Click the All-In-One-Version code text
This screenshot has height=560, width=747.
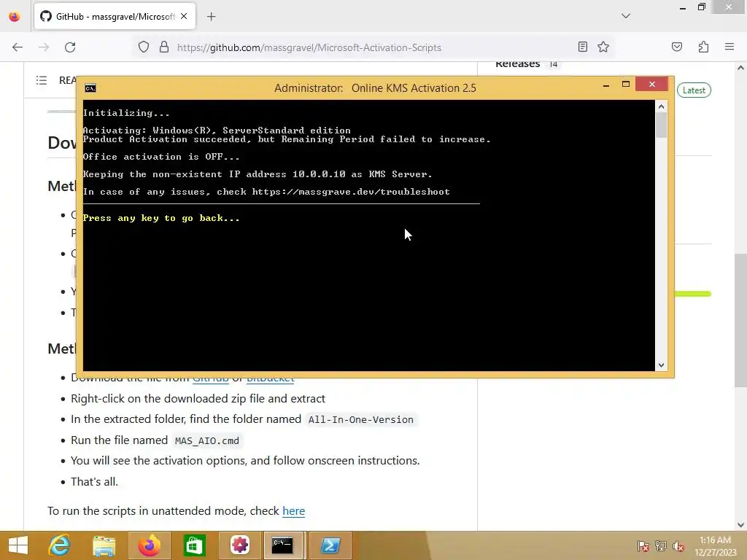(x=360, y=419)
